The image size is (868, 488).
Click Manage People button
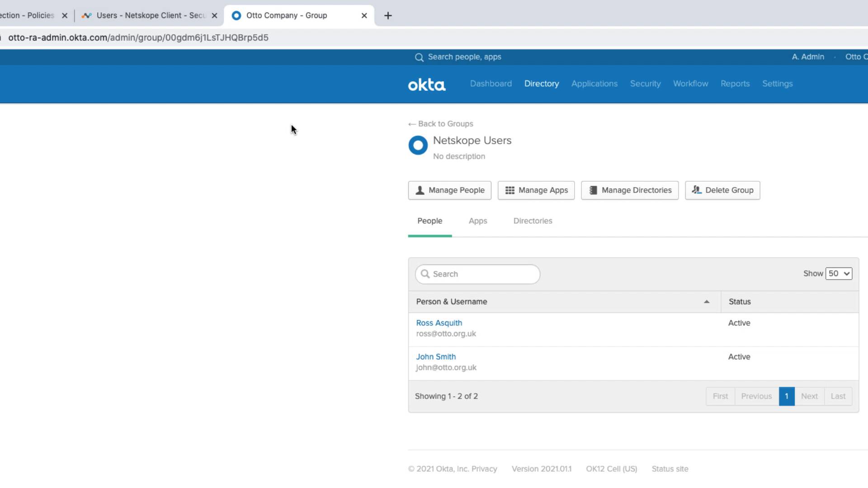(x=449, y=190)
